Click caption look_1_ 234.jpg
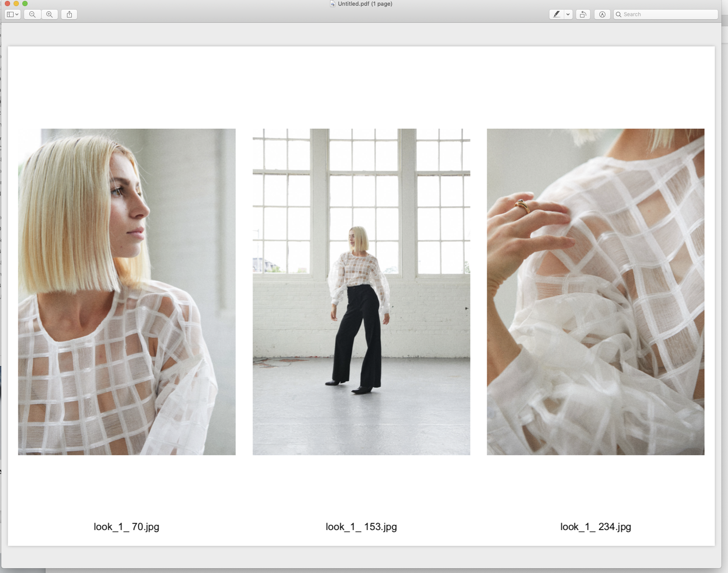 595,527
